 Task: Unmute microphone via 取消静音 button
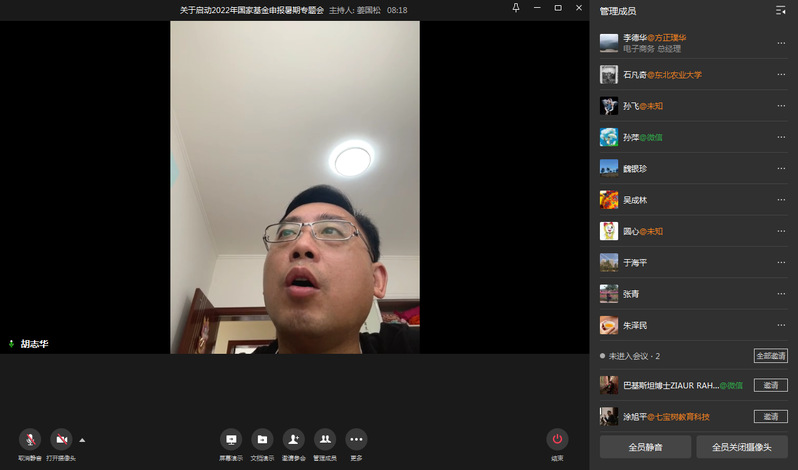pos(30,439)
